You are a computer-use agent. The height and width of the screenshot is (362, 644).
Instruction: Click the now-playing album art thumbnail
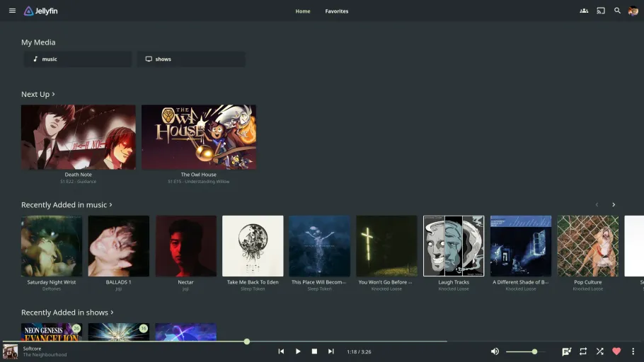(11, 351)
